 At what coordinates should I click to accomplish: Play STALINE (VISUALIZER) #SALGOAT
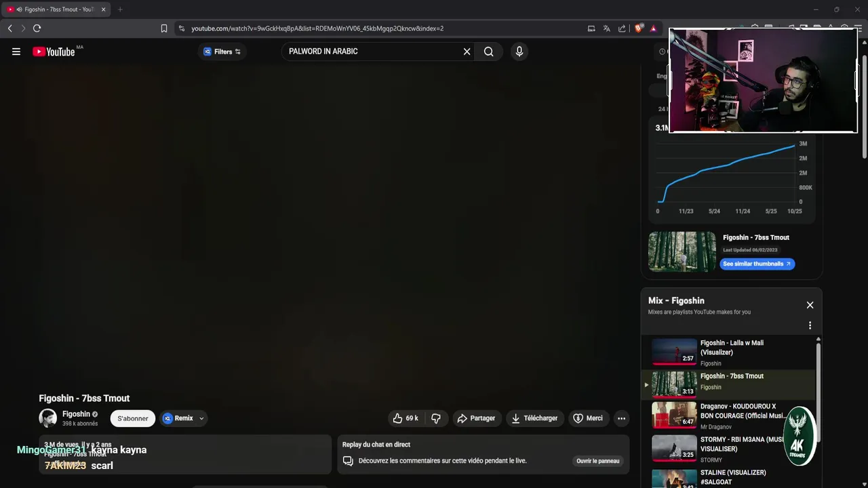[729, 478]
